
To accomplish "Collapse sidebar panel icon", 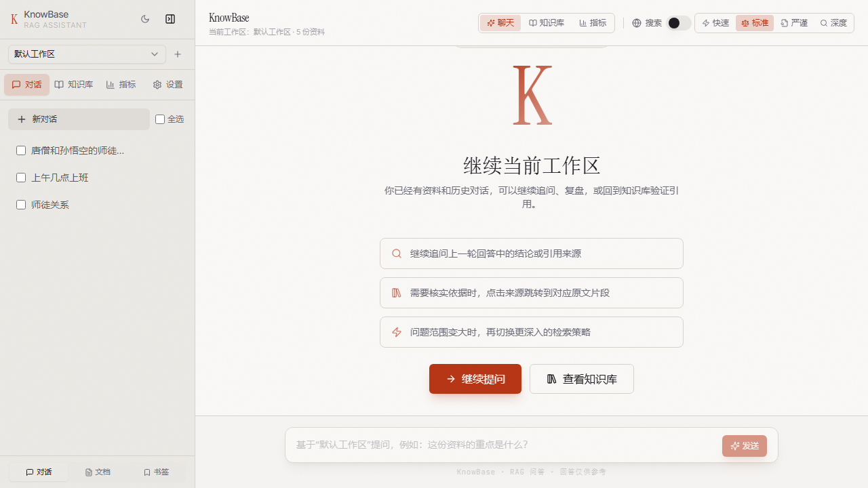I will point(170,19).
